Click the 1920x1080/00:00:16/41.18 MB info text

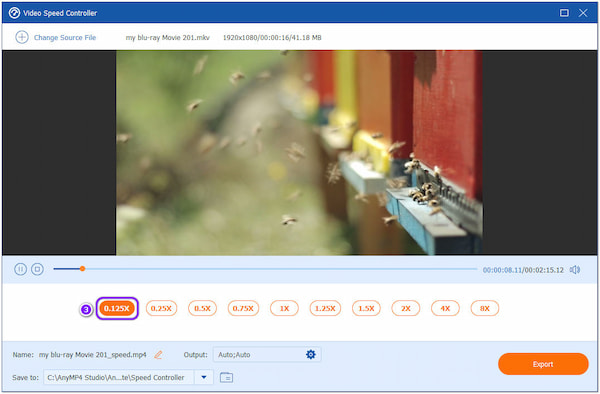(x=272, y=37)
